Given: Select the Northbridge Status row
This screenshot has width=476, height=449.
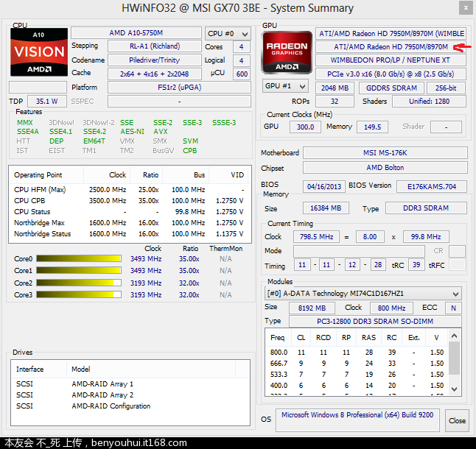Looking at the screenshot, I should [130, 234].
